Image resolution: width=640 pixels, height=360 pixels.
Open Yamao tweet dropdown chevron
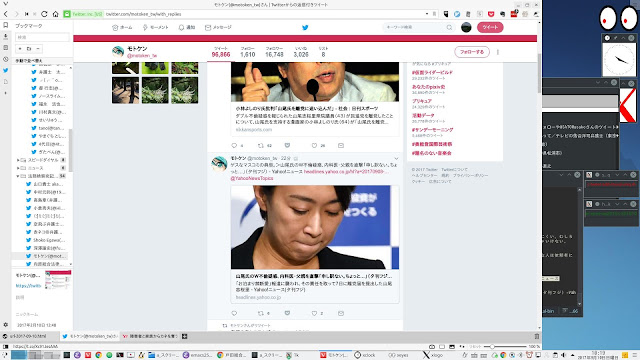pos(396,158)
